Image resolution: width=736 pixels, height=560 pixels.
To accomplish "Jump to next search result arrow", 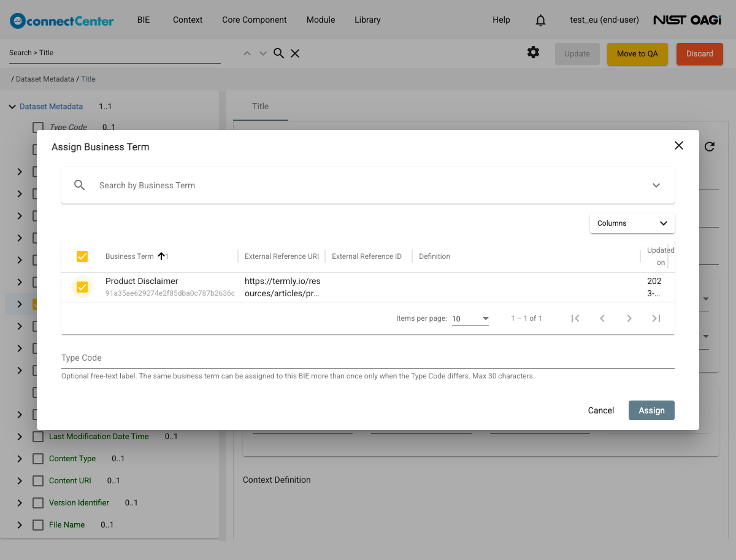I will click(x=263, y=53).
